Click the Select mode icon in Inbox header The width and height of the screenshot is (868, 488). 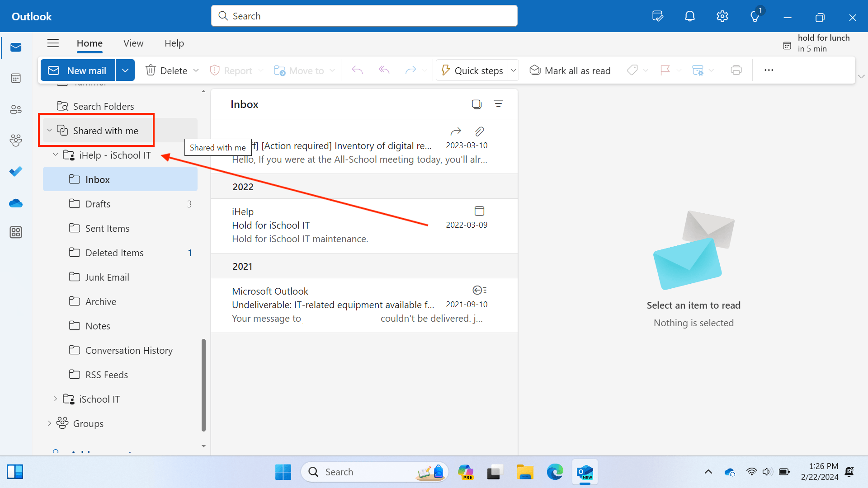[476, 104]
